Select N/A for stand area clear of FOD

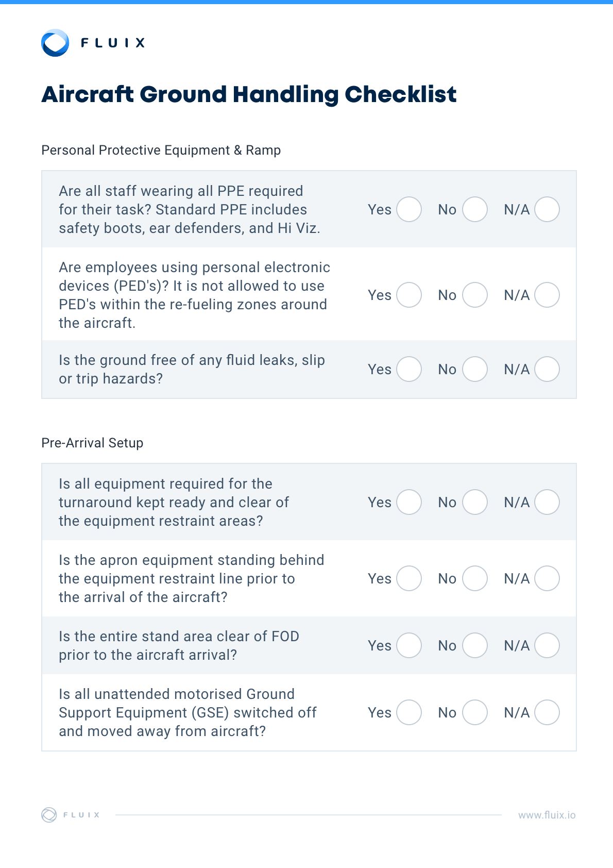[547, 645]
